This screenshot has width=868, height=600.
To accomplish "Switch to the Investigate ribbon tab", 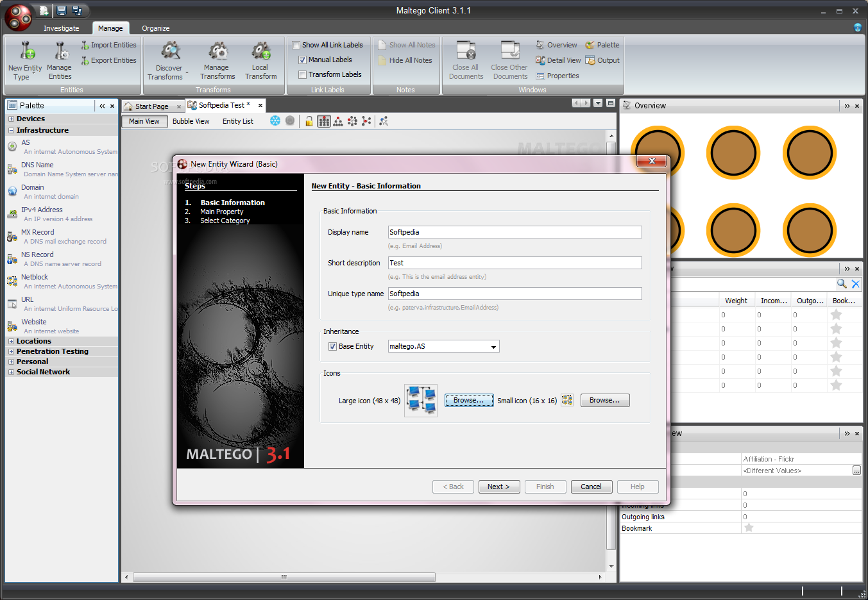I will click(x=62, y=28).
